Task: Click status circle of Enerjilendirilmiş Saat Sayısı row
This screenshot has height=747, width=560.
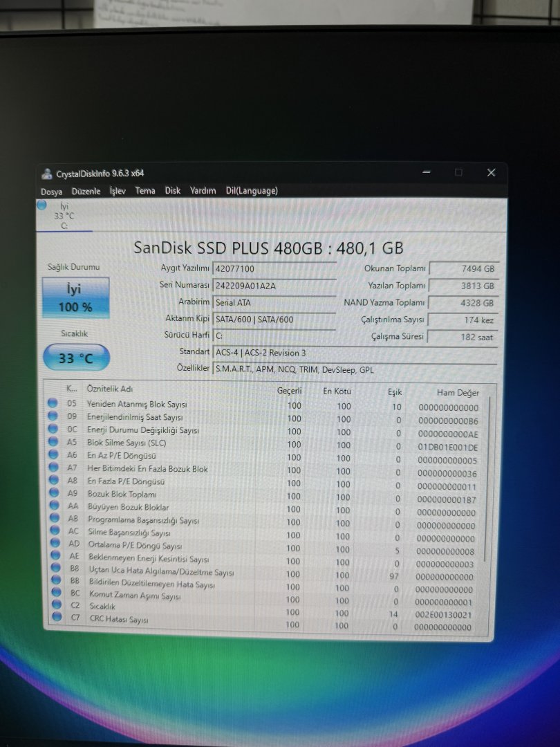Action: pyautogui.click(x=53, y=416)
